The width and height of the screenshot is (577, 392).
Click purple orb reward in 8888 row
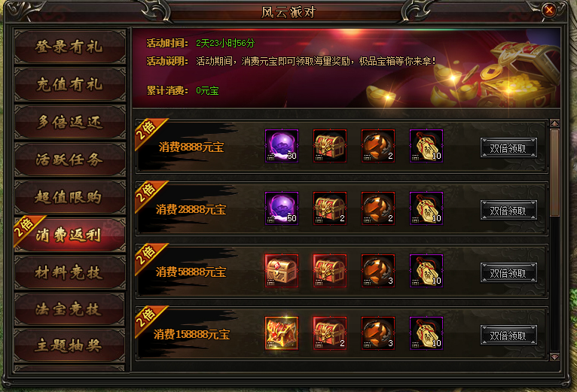(282, 146)
